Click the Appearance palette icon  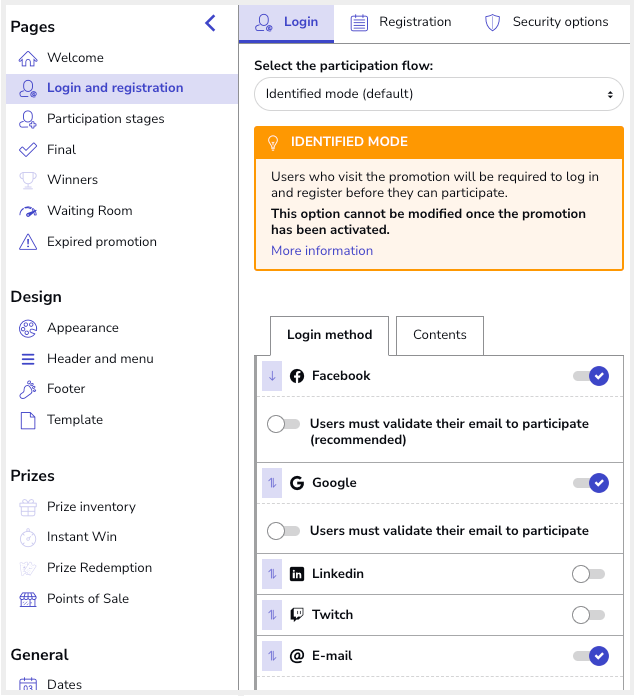pos(28,328)
